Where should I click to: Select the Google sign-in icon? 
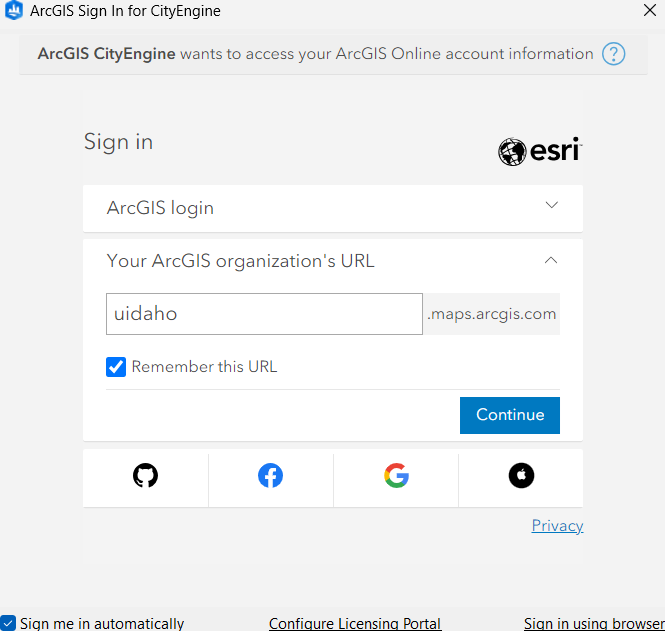coord(396,476)
